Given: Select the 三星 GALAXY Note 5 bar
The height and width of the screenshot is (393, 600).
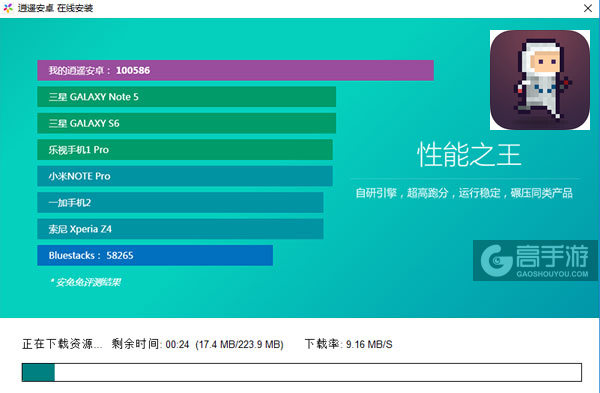Looking at the screenshot, I should coord(186,97).
